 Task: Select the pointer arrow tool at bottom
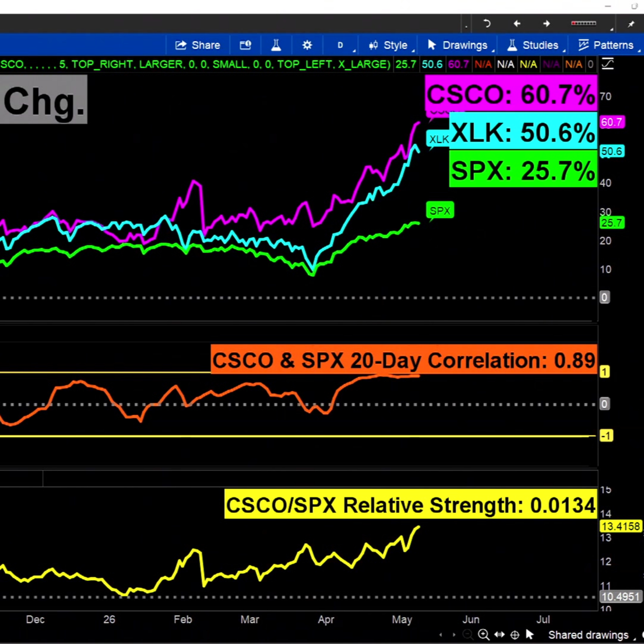coord(530,634)
